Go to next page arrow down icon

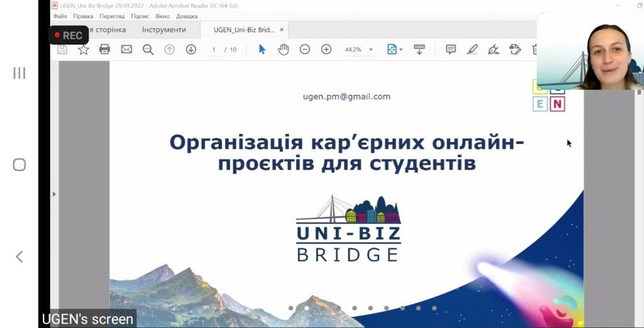point(191,50)
